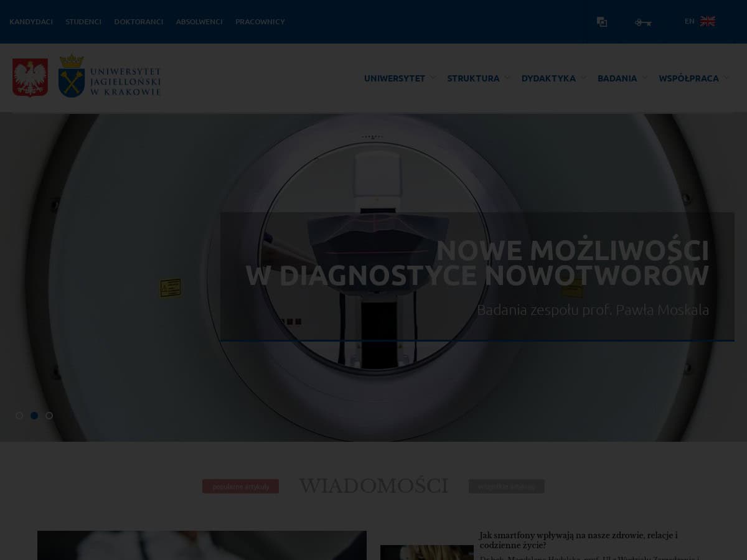Open the Struktura menu
This screenshot has height=560, width=747.
coord(473,78)
